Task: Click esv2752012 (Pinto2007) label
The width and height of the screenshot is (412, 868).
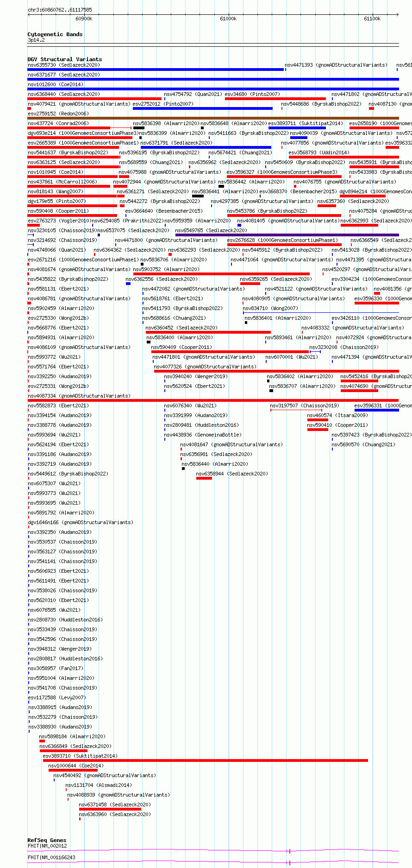Action: coord(163,104)
